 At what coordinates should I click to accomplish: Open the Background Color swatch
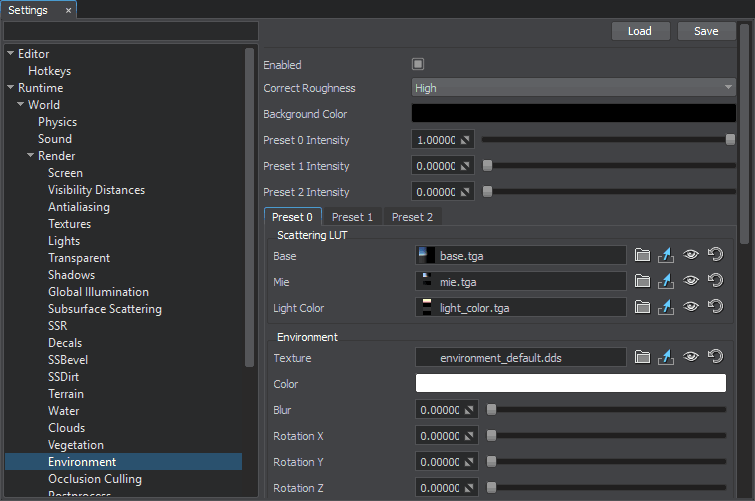[x=574, y=114]
